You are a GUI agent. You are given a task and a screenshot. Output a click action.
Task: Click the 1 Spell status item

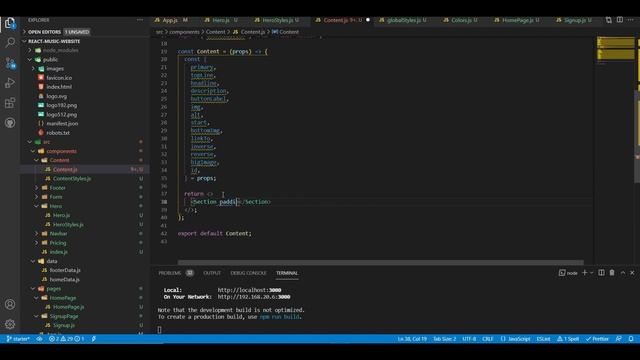[568, 339]
